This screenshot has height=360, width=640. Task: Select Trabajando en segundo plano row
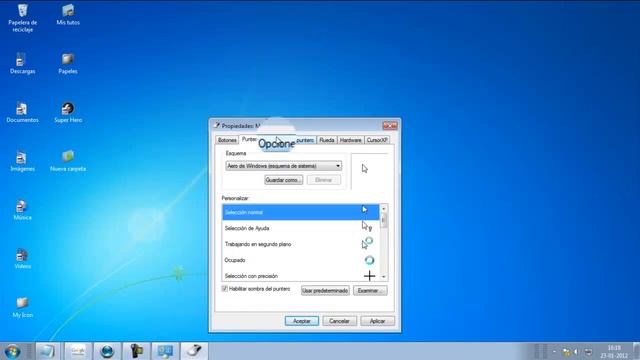301,244
